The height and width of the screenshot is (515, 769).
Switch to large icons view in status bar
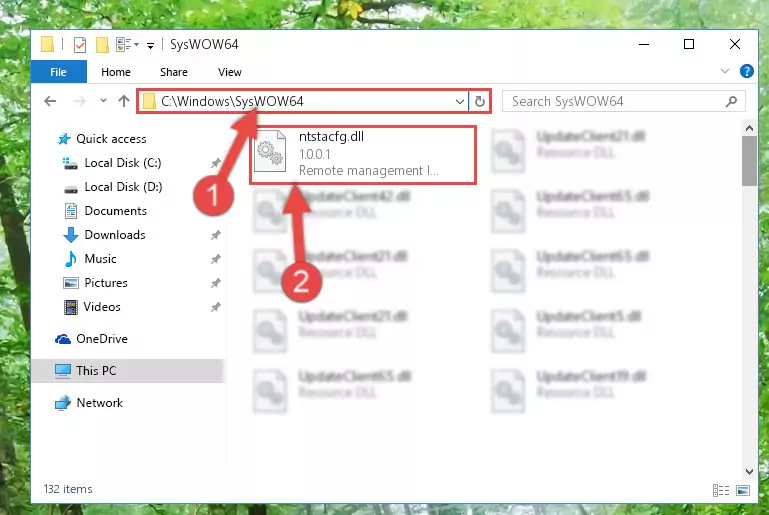coord(743,490)
